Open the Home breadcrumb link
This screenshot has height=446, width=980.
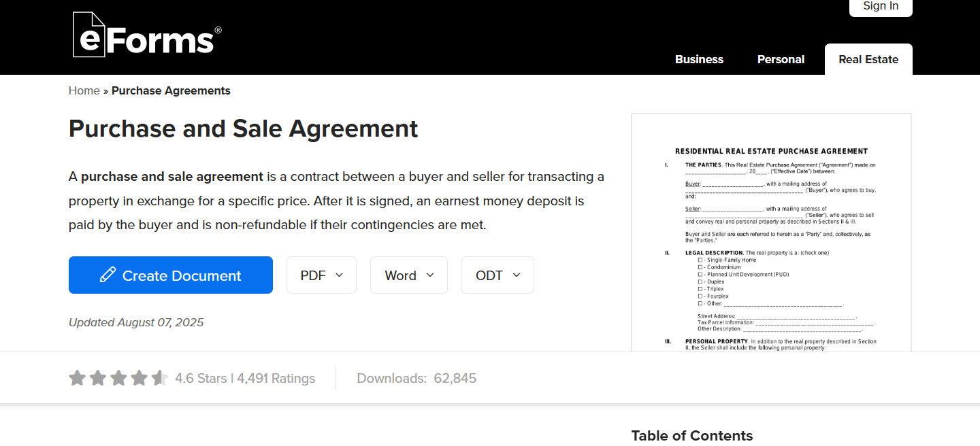tap(84, 90)
